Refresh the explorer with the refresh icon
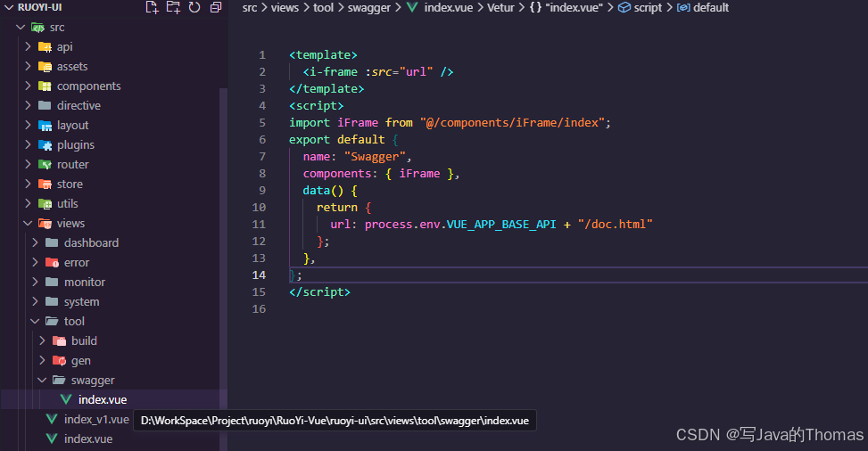Image resolution: width=868 pixels, height=451 pixels. (194, 7)
